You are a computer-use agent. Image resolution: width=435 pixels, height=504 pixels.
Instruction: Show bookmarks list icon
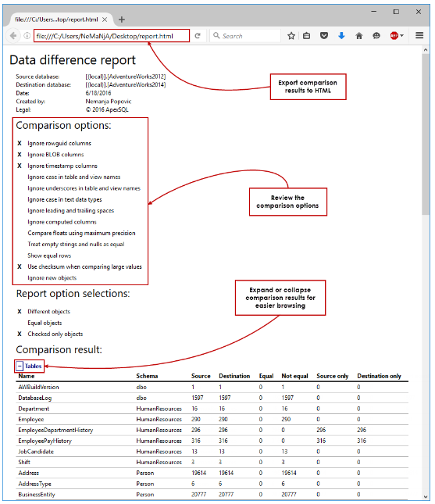[x=306, y=36]
